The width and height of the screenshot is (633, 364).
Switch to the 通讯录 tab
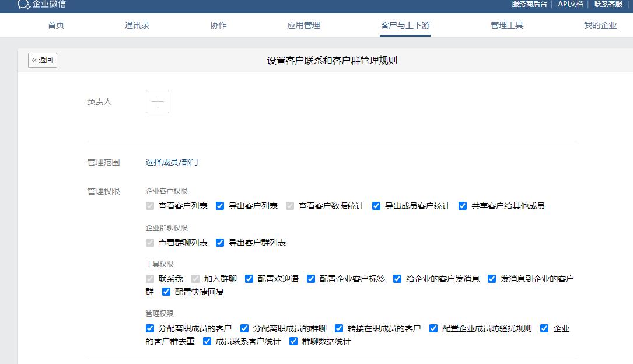[137, 25]
